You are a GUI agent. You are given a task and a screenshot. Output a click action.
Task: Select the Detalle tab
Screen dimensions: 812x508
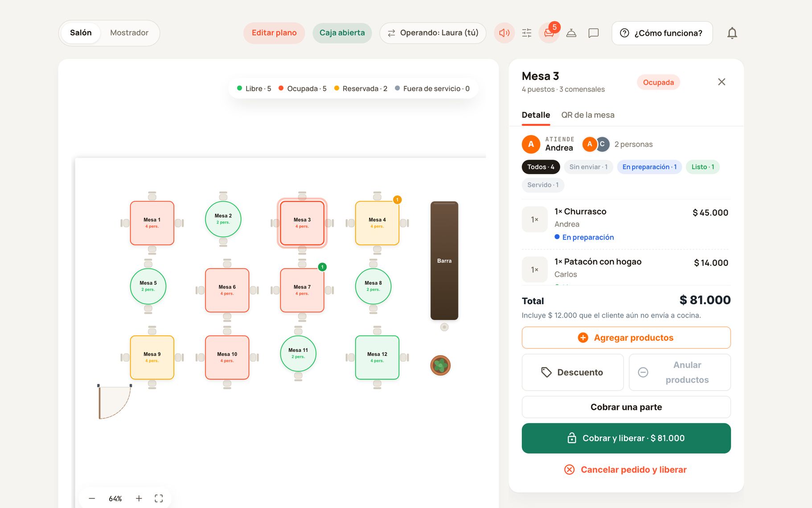pos(536,115)
